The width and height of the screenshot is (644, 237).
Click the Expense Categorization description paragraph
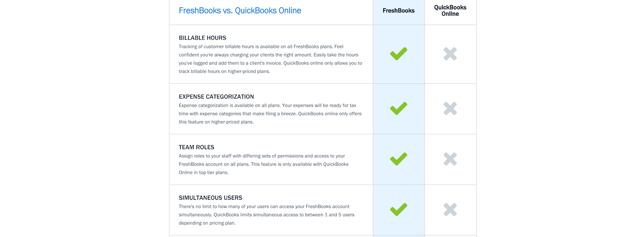[270, 114]
